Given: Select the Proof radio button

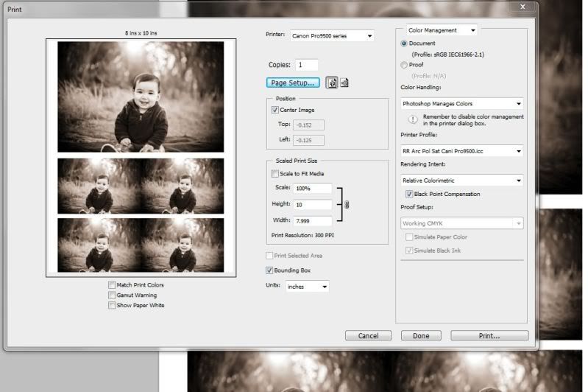Looking at the screenshot, I should (x=404, y=65).
